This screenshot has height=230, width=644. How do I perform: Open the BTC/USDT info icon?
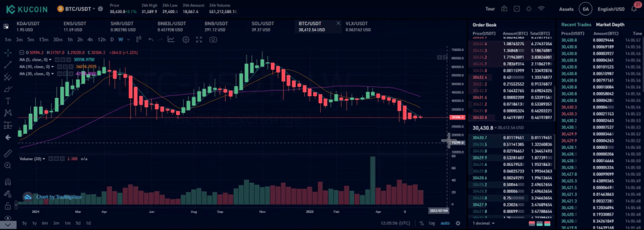coord(101,9)
